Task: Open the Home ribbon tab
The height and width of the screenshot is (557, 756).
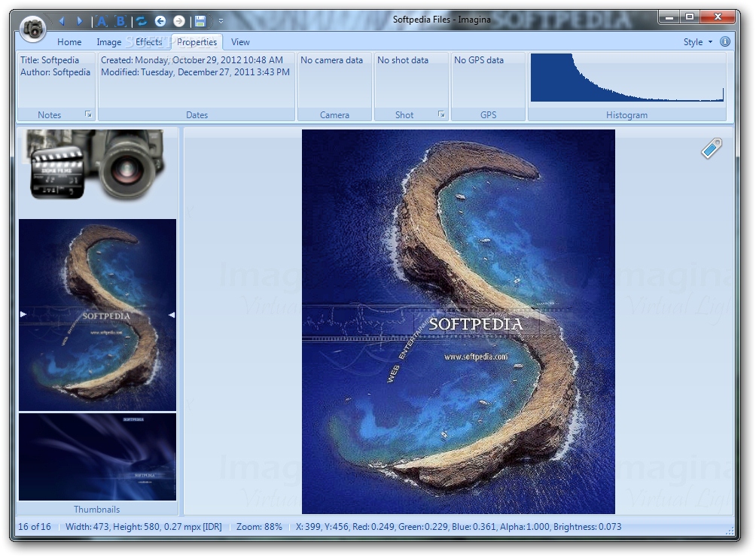Action: (69, 42)
